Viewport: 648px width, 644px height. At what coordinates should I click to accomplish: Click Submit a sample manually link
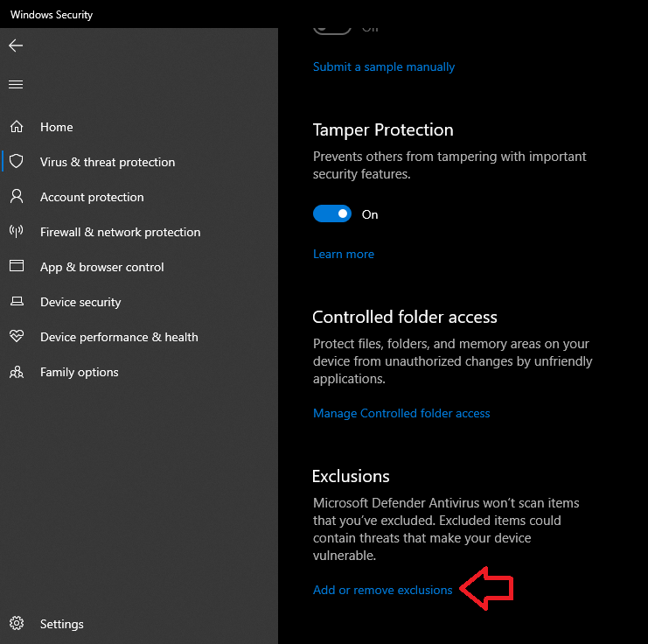[384, 66]
